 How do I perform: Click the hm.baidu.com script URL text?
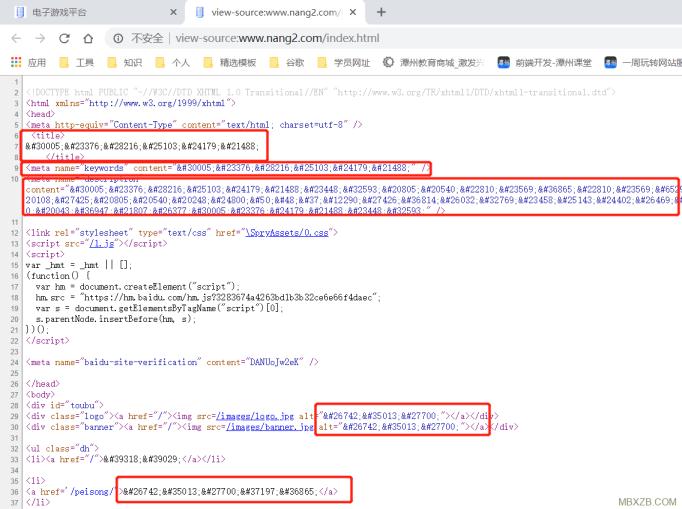tap(228, 298)
